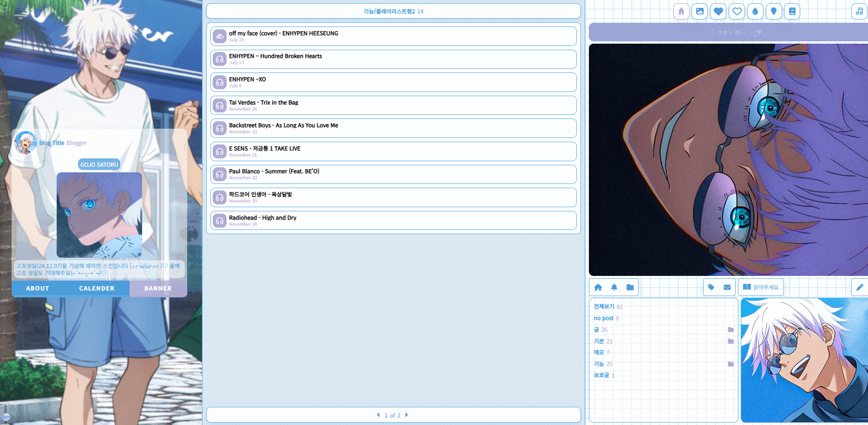
Task: Open the large Gojo glasses banner image
Action: pos(728,160)
